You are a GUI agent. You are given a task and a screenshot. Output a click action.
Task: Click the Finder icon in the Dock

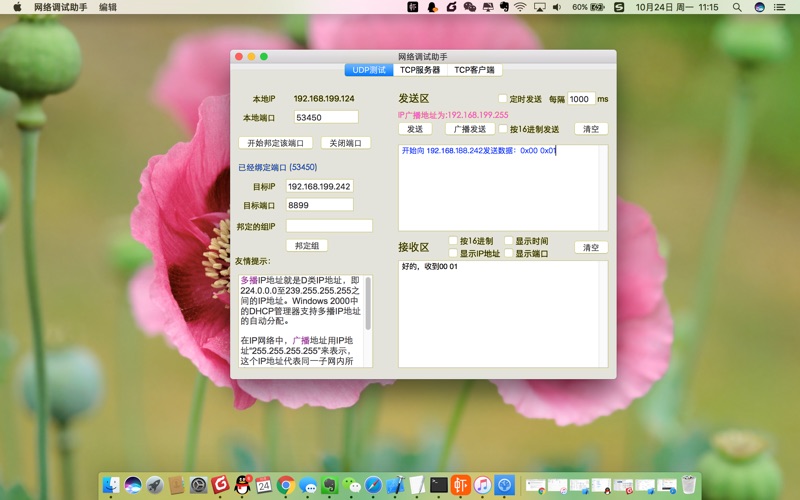pos(111,485)
